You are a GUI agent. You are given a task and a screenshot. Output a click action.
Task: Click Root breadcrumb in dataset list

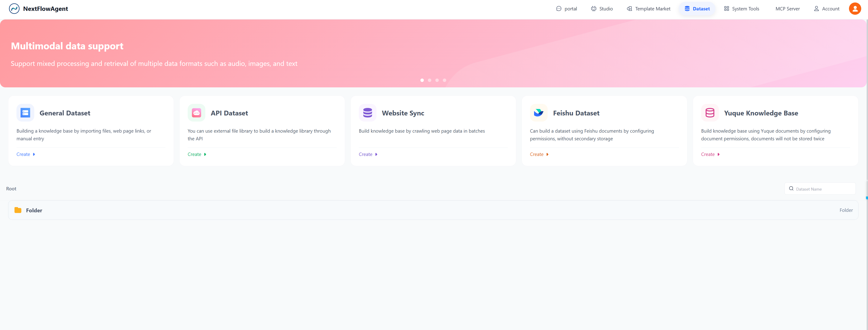pyautogui.click(x=11, y=189)
